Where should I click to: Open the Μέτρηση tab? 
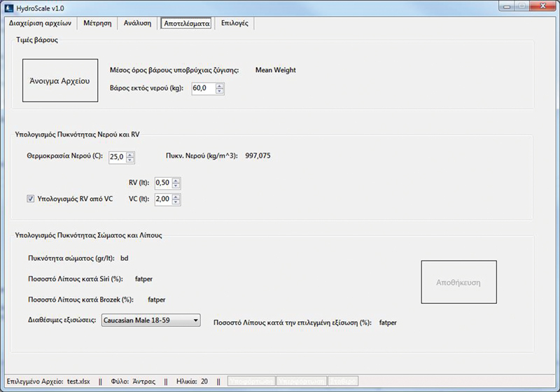pos(97,23)
